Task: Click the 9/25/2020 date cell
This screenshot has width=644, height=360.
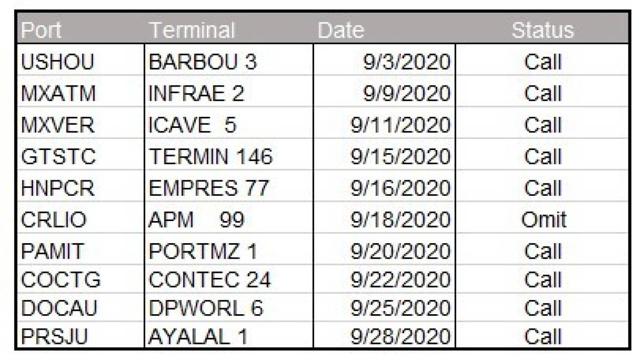Action: click(x=384, y=308)
